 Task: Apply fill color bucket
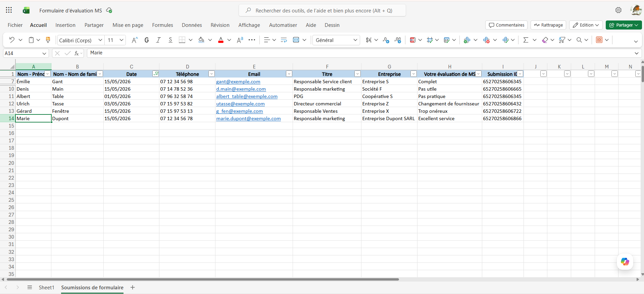pyautogui.click(x=201, y=40)
